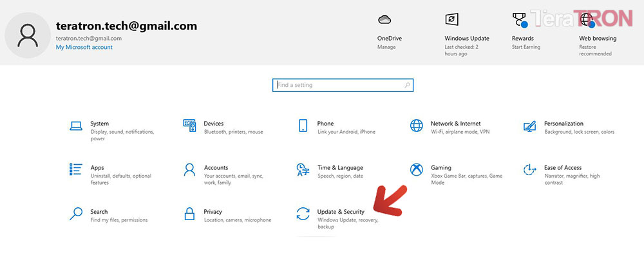The width and height of the screenshot is (644, 262).
Task: Click into the Find a setting field
Action: [x=343, y=85]
